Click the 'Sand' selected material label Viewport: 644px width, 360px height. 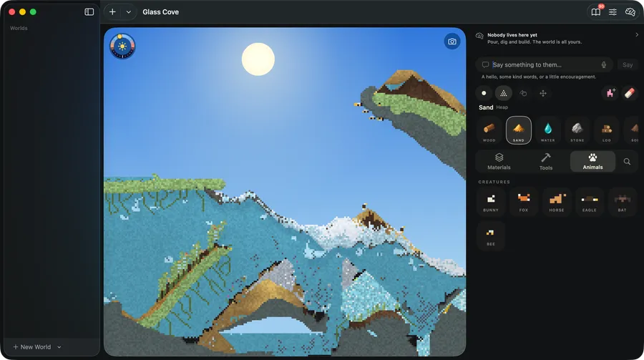click(486, 107)
